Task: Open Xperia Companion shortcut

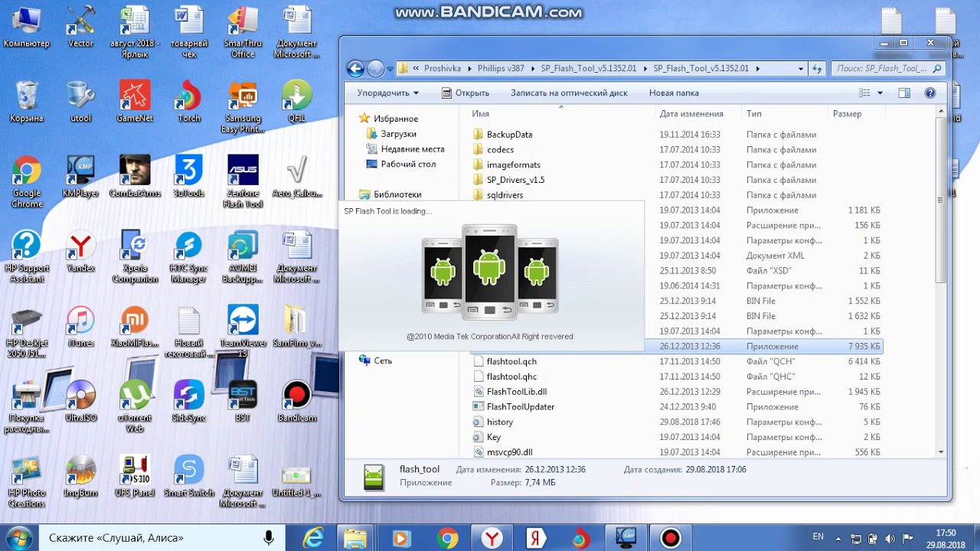Action: [x=135, y=257]
